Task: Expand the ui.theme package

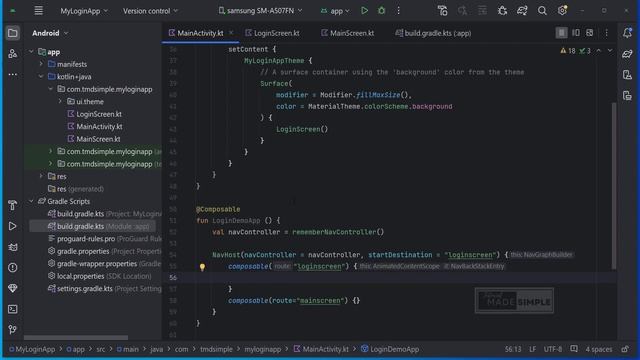Action: tap(60, 101)
